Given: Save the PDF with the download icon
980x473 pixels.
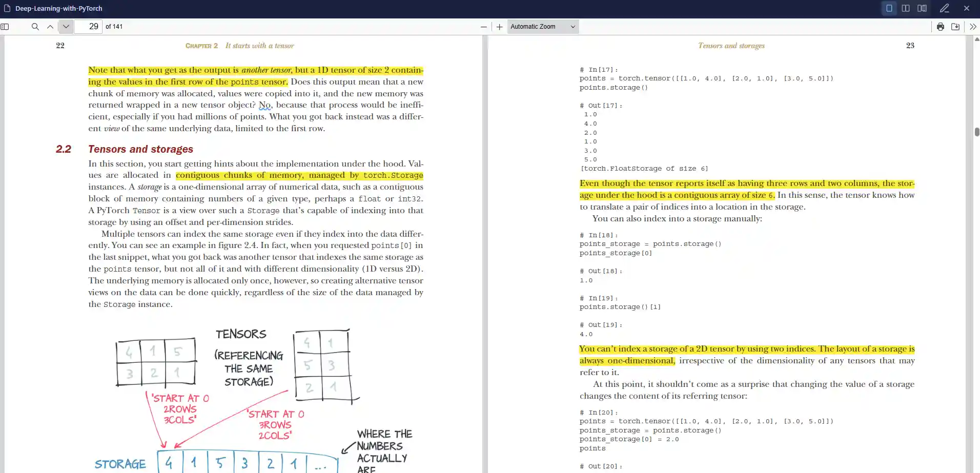Looking at the screenshot, I should pos(955,27).
